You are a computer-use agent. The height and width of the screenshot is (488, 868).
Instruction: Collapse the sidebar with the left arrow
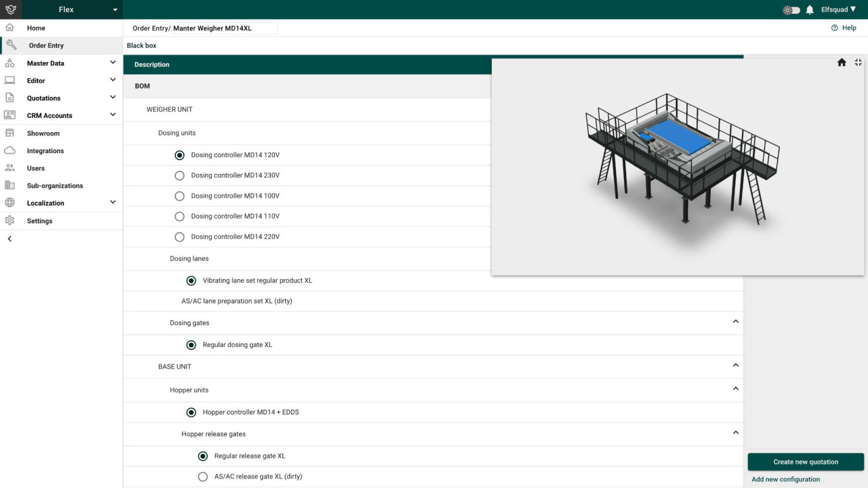pyautogui.click(x=10, y=239)
